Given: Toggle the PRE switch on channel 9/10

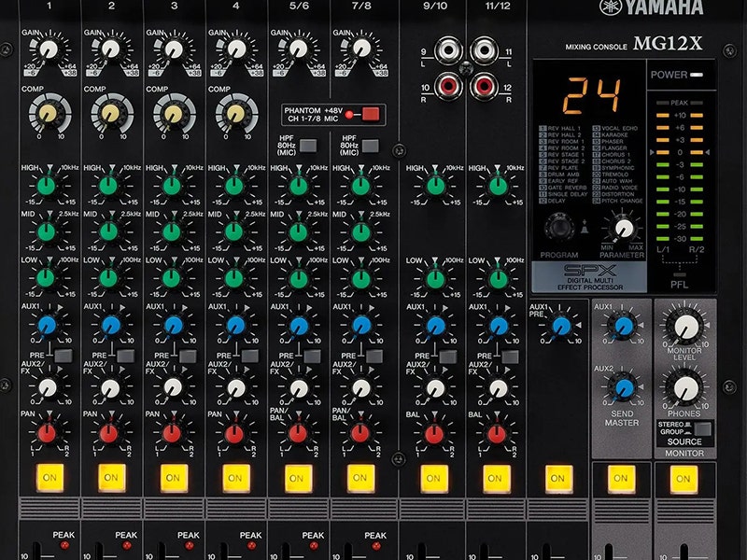Looking at the screenshot, I should pos(447,356).
